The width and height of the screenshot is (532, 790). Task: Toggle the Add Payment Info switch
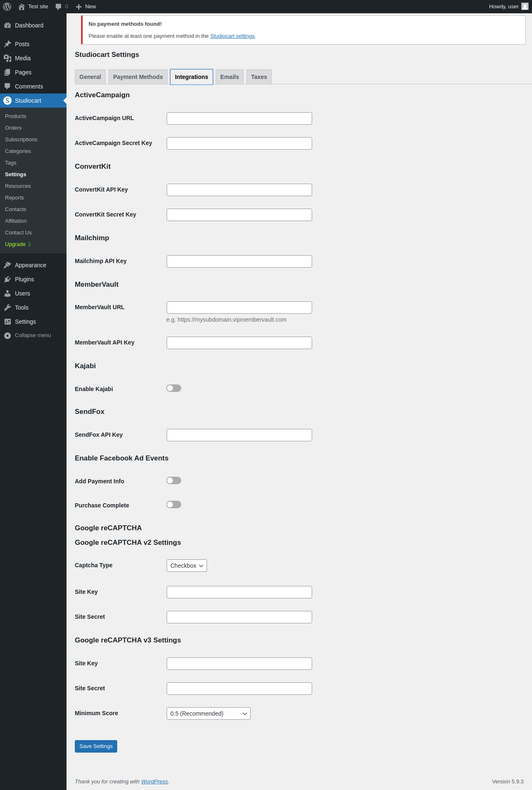click(x=174, y=480)
